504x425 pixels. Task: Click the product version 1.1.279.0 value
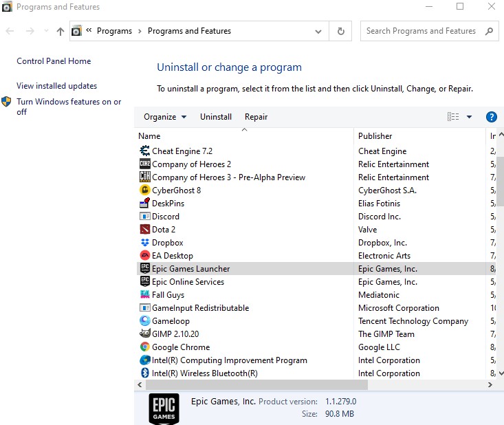(x=340, y=401)
